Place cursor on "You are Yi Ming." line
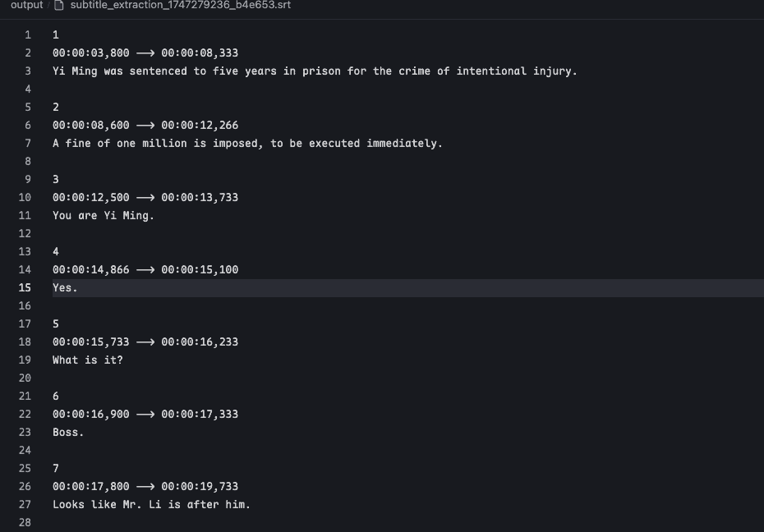This screenshot has height=532, width=764. [104, 216]
